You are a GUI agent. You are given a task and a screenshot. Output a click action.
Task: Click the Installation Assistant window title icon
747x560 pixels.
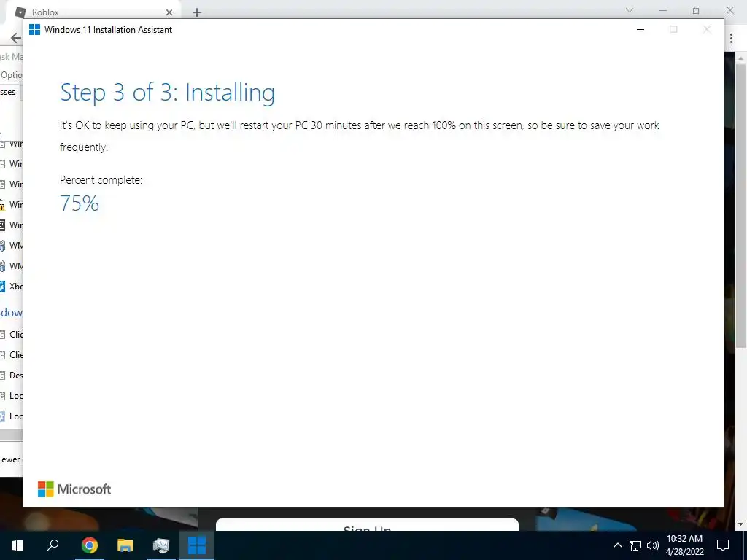pyautogui.click(x=35, y=29)
